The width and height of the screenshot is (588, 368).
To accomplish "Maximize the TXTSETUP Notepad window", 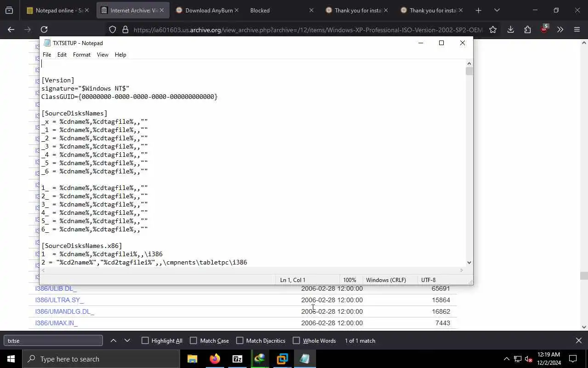I will point(441,43).
